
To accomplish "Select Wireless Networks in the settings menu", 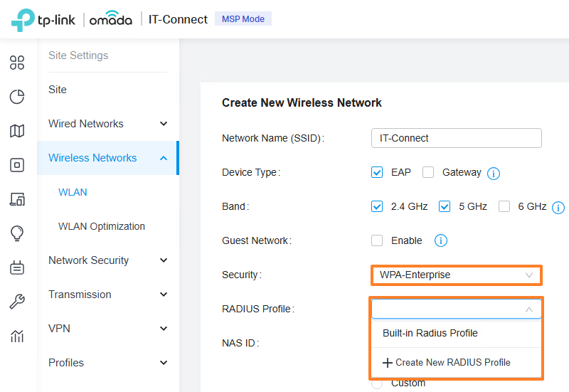I will (x=92, y=158).
